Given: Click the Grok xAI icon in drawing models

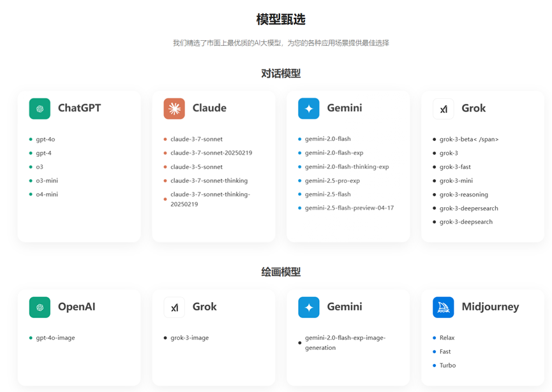Looking at the screenshot, I should (174, 307).
